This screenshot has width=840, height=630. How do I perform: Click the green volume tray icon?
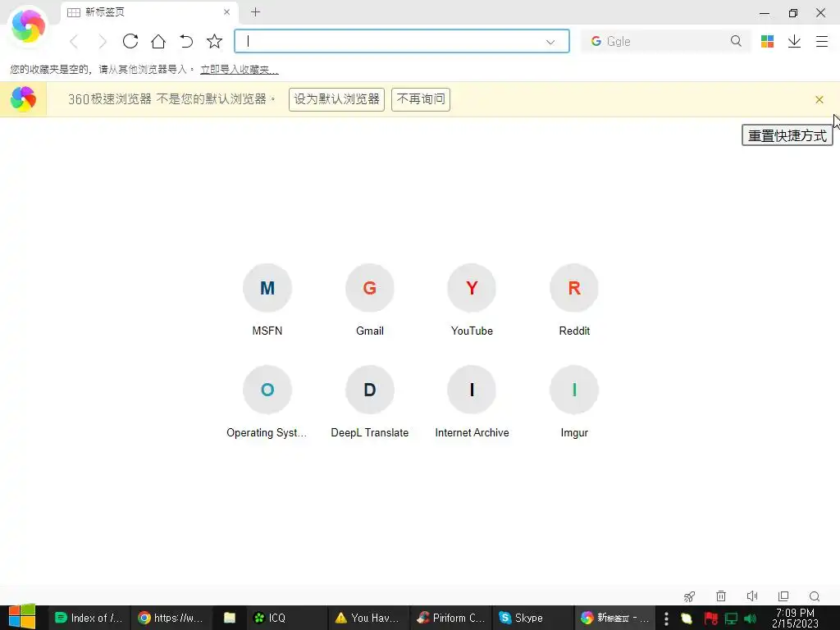tap(750, 619)
